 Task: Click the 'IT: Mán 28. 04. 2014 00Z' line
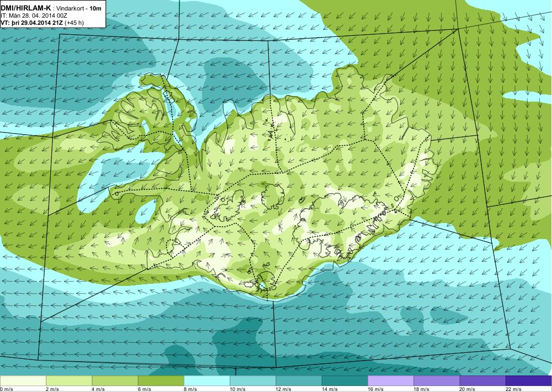point(34,15)
